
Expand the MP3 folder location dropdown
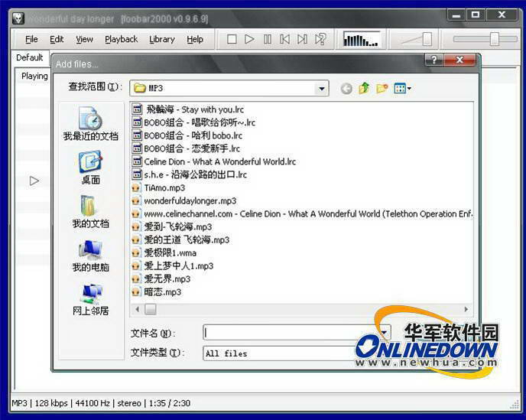pyautogui.click(x=322, y=89)
